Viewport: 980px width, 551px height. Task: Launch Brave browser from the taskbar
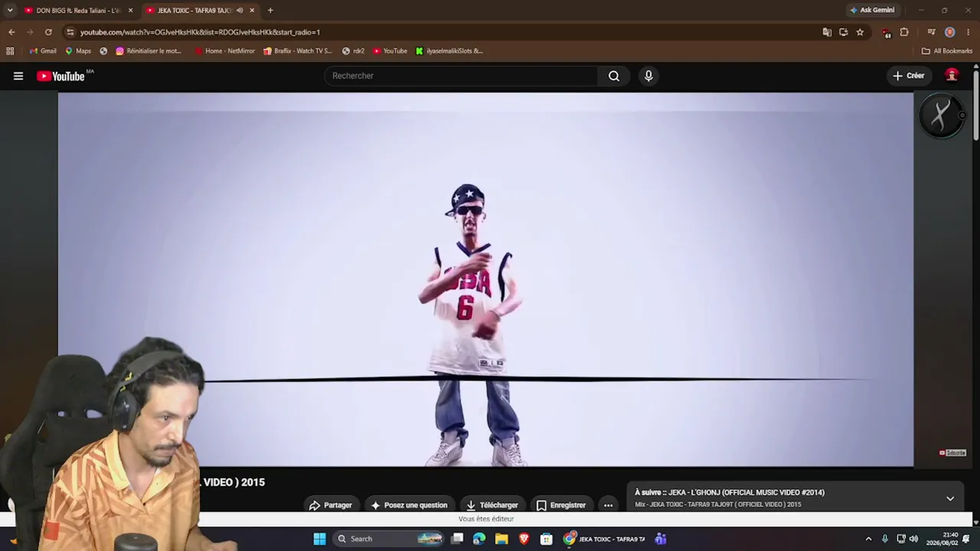(x=524, y=539)
